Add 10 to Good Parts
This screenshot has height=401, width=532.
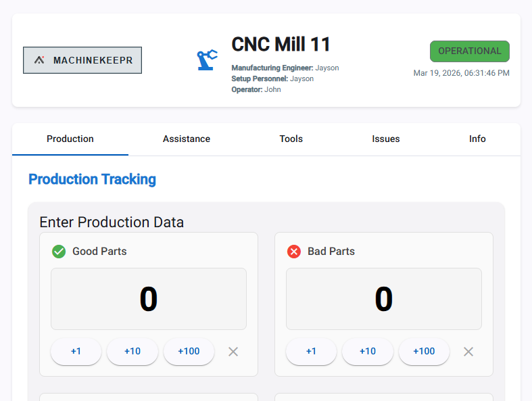point(132,352)
